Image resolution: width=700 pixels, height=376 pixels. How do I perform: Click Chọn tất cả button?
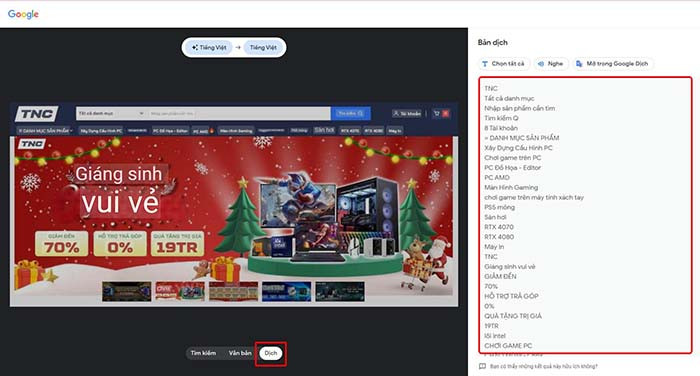click(504, 64)
